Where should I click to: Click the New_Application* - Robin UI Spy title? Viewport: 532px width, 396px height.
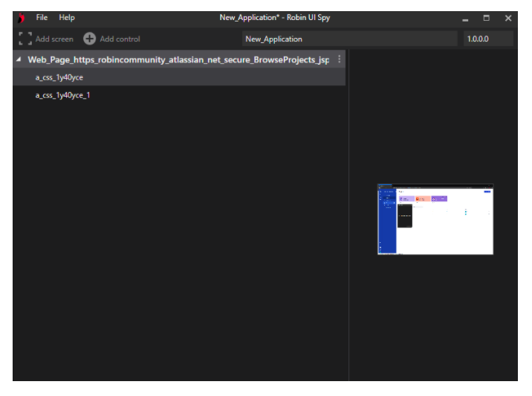coord(274,18)
